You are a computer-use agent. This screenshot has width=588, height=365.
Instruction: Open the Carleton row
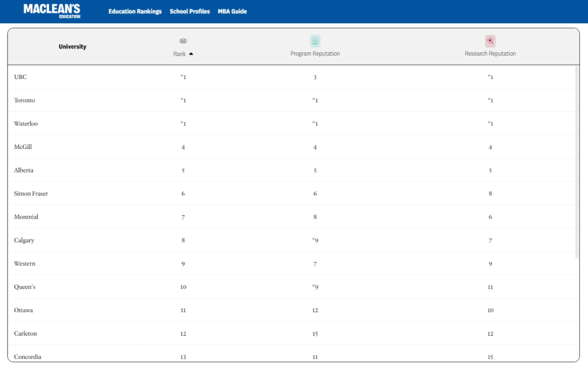tap(26, 333)
